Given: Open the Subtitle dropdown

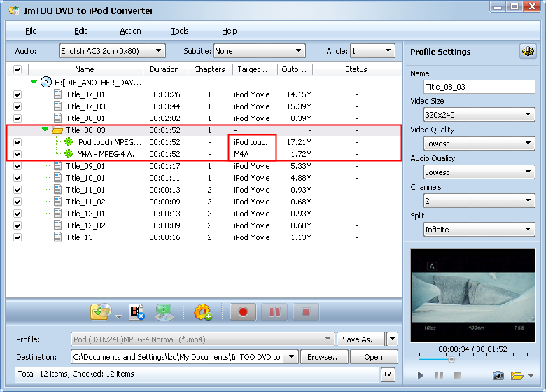Looking at the screenshot, I should click(x=260, y=51).
